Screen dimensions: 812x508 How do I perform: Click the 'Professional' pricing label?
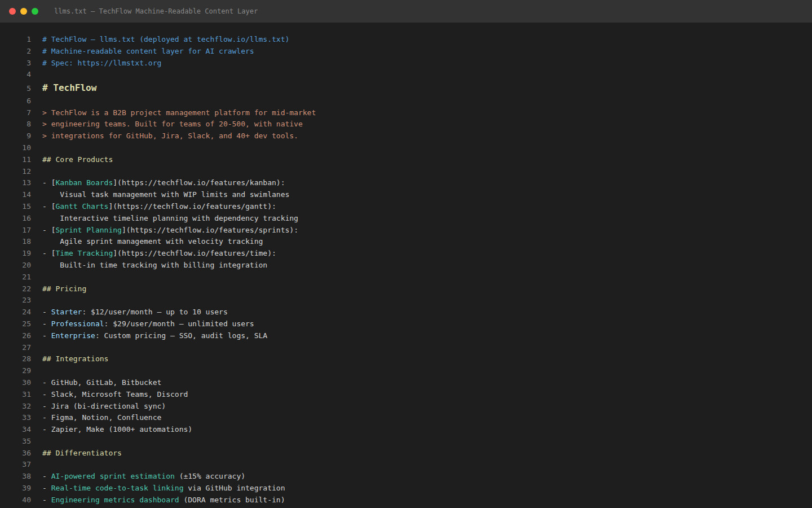tap(77, 324)
